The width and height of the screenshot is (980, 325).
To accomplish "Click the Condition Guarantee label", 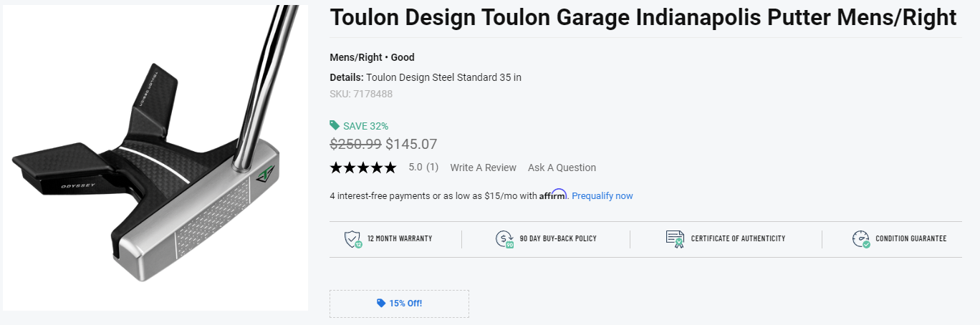I will tap(911, 239).
